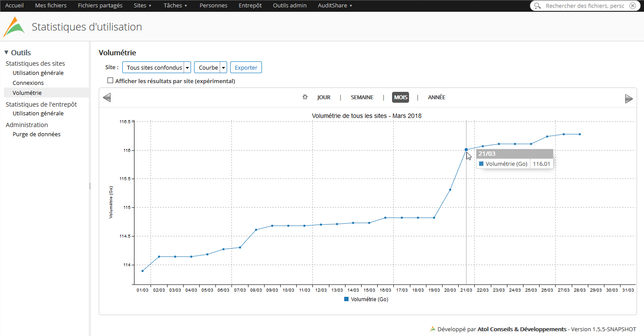Viewport: 644px width, 336px height.
Task: Expand the Tâches menu
Action: [x=175, y=6]
